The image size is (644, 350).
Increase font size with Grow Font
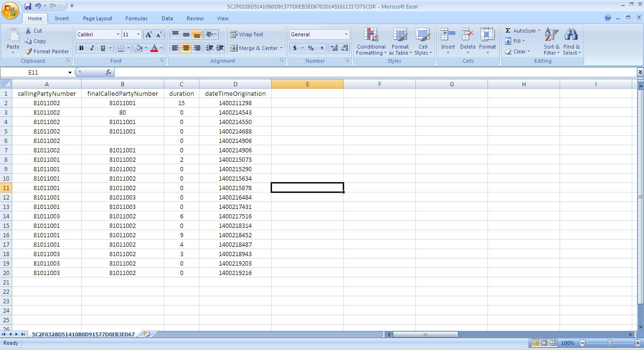point(149,34)
